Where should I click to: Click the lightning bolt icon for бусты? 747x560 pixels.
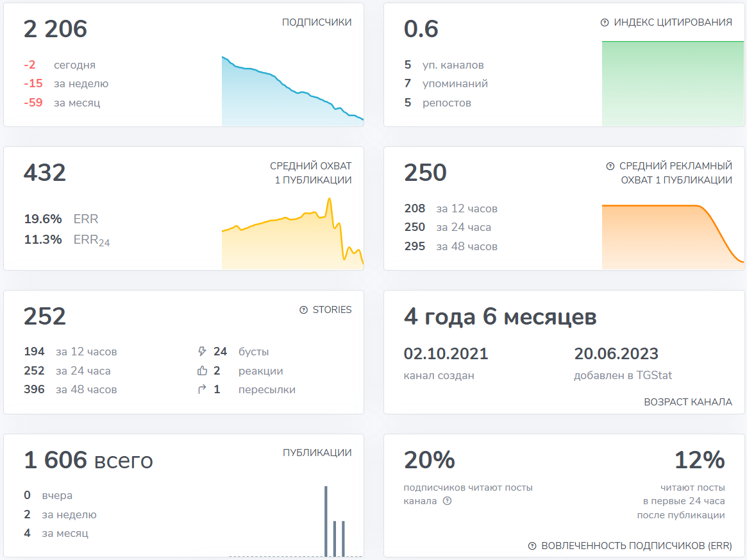point(202,352)
